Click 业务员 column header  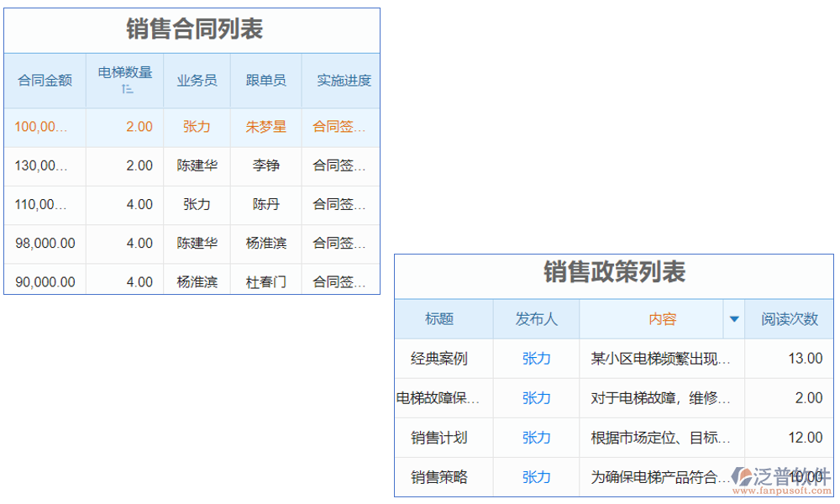tap(197, 80)
